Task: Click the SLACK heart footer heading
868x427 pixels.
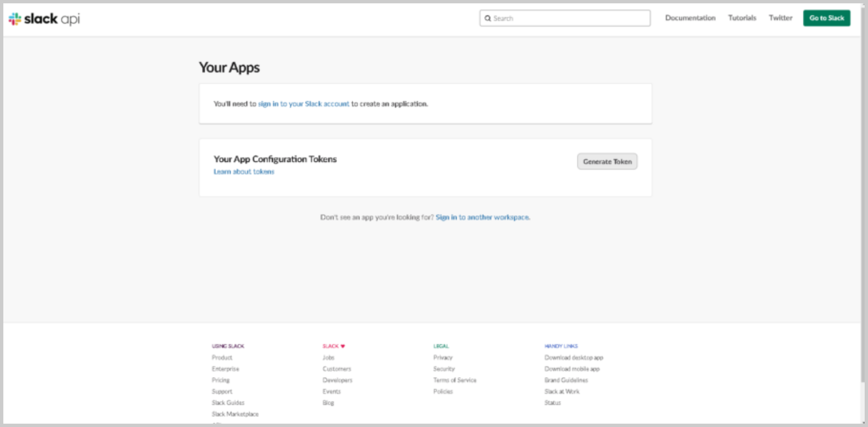Action: [334, 346]
